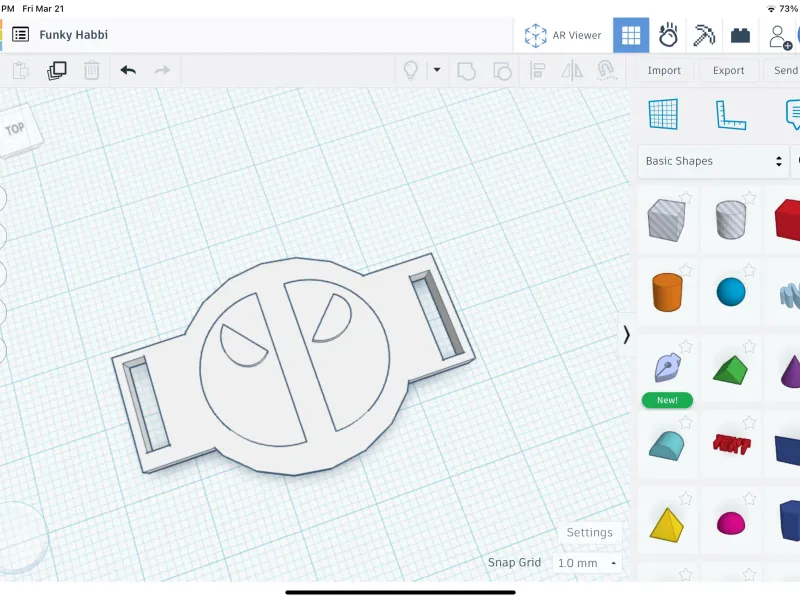The width and height of the screenshot is (800, 600).
Task: Click the Import button
Action: (664, 70)
